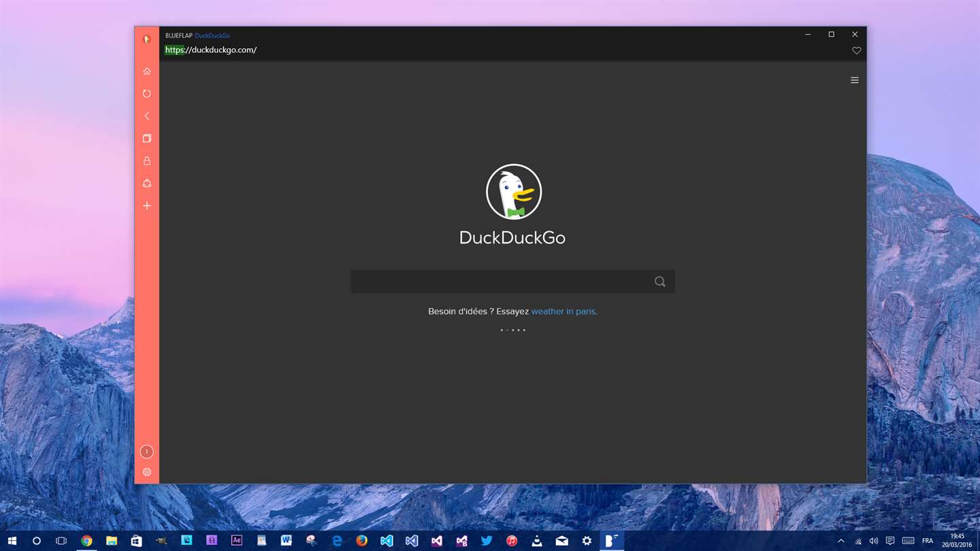Image resolution: width=980 pixels, height=551 pixels.
Task: Open the Windows Start menu
Action: (12, 541)
